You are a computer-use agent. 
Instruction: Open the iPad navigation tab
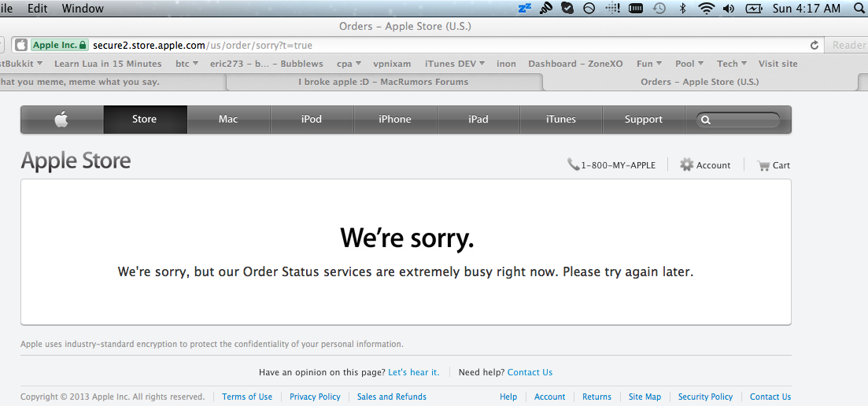[x=478, y=119]
